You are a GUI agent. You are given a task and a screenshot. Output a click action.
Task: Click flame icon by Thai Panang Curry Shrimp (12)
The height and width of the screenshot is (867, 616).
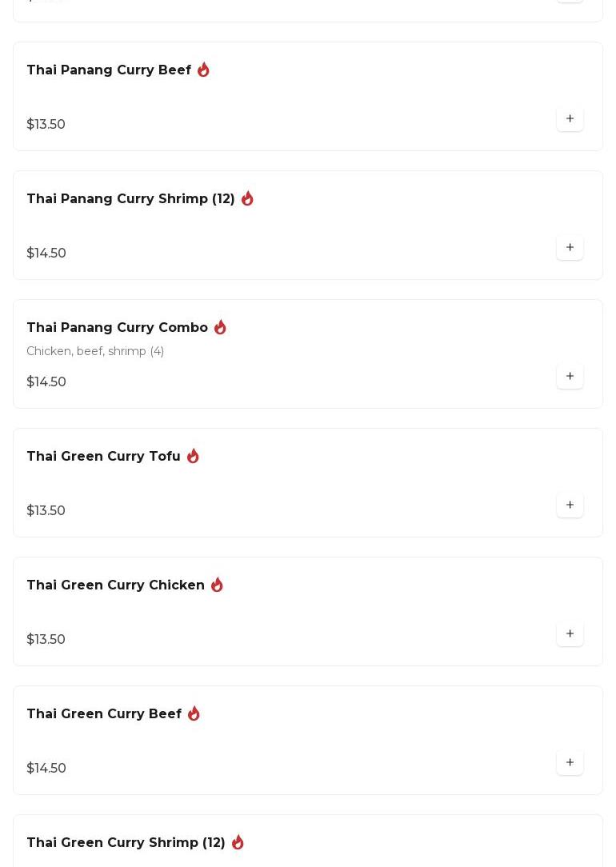(x=247, y=198)
